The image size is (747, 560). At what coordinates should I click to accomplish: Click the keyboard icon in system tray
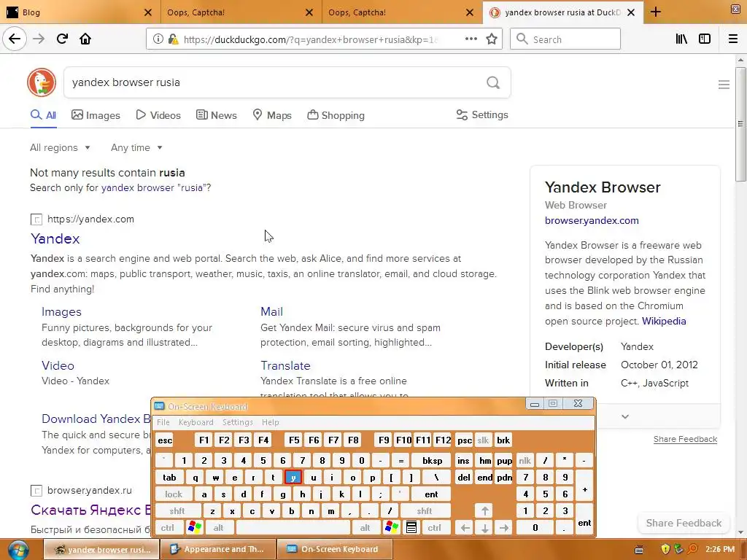click(x=639, y=550)
